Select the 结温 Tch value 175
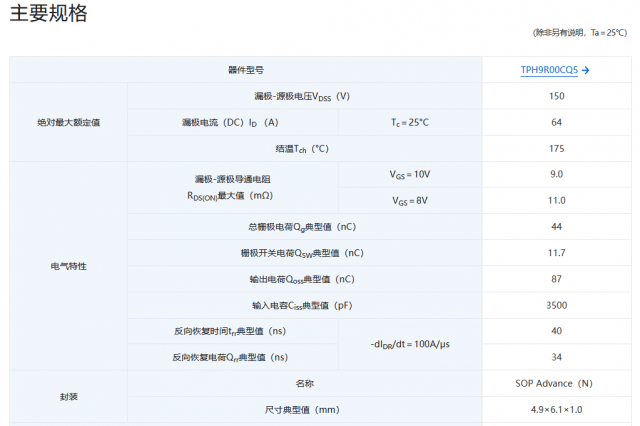640x426 pixels. pyautogui.click(x=556, y=148)
